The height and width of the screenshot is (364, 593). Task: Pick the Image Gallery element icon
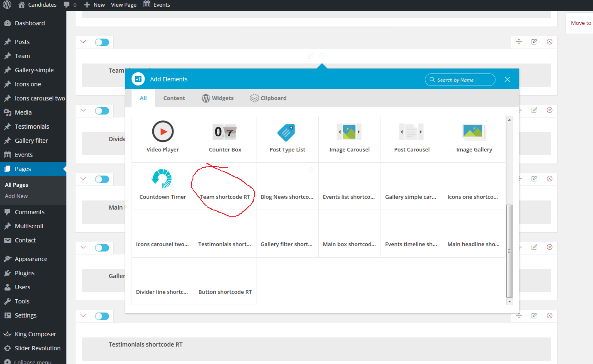[474, 132]
